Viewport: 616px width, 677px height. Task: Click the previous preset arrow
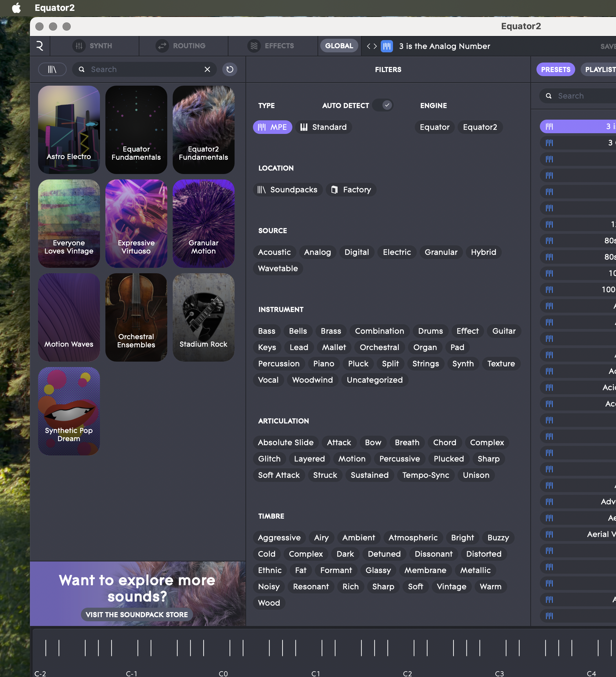coord(369,46)
